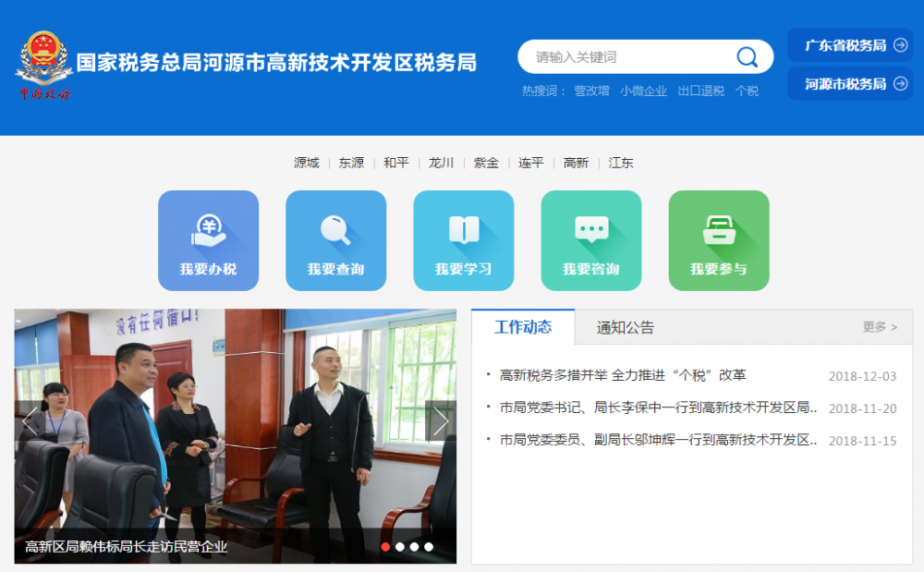This screenshot has width=924, height=572.
Task: Click the arrow on 河源市税务局 button
Action: click(x=901, y=84)
